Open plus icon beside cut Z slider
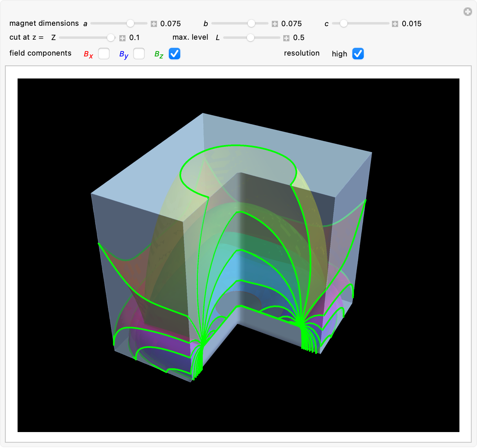 pyautogui.click(x=122, y=38)
